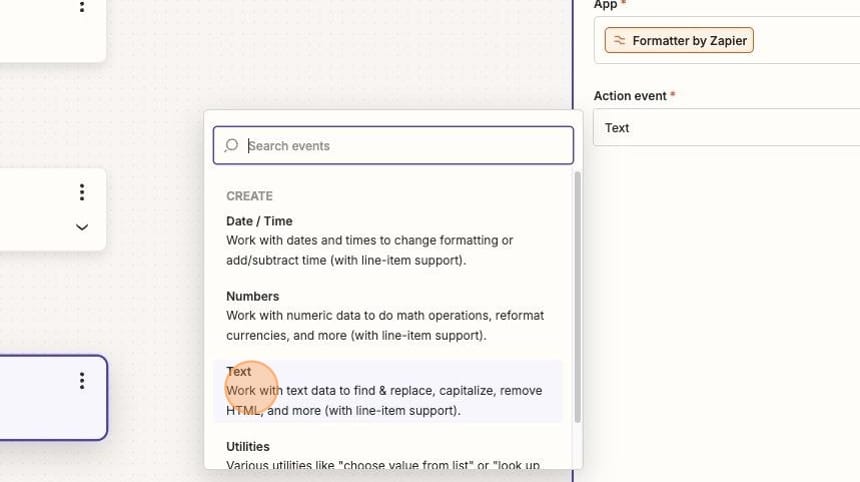Click the Formatter icon inside the app chip
The height and width of the screenshot is (482, 860).
tap(619, 41)
